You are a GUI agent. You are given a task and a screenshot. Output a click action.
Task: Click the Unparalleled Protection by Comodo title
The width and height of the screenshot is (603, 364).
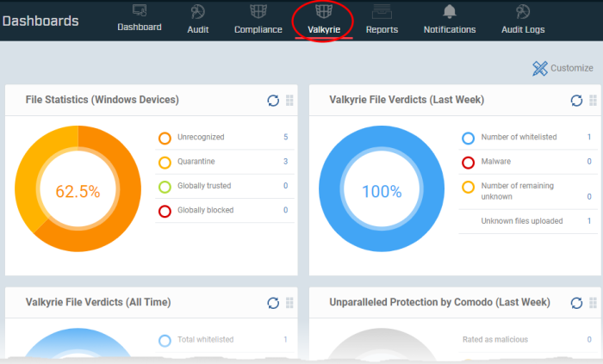(x=439, y=302)
